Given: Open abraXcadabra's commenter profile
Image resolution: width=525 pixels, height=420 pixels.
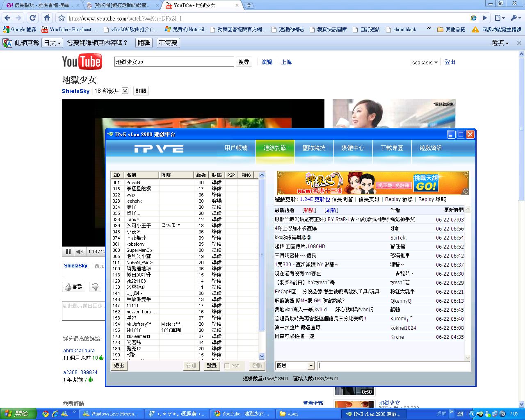Looking at the screenshot, I should pos(79,351).
